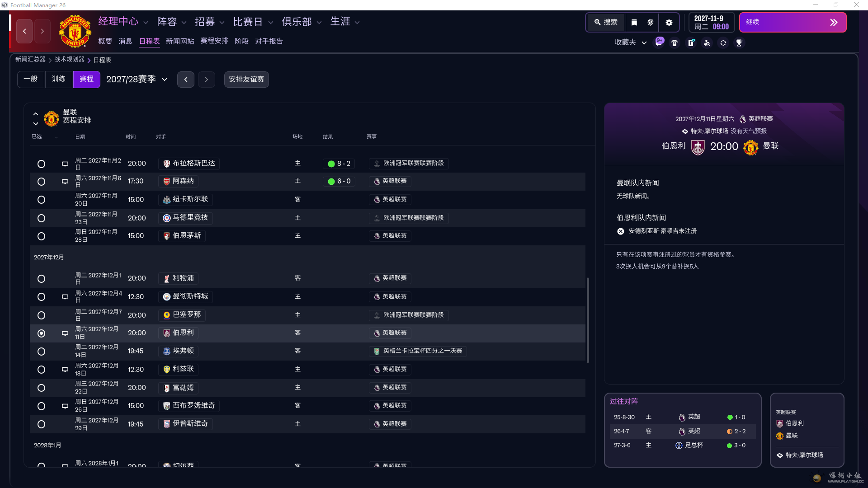
Task: Collapse the 曼联 fixture panel with up chevron
Action: pos(36,113)
